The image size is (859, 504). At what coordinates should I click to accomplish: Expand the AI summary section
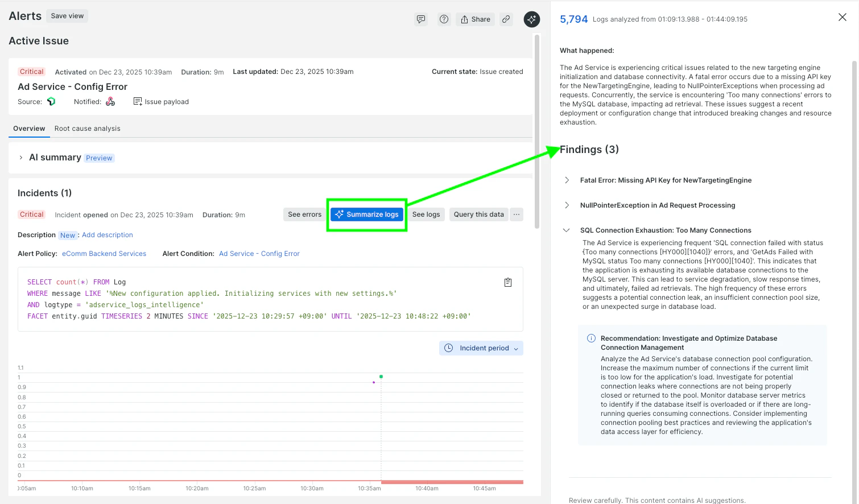pyautogui.click(x=21, y=158)
